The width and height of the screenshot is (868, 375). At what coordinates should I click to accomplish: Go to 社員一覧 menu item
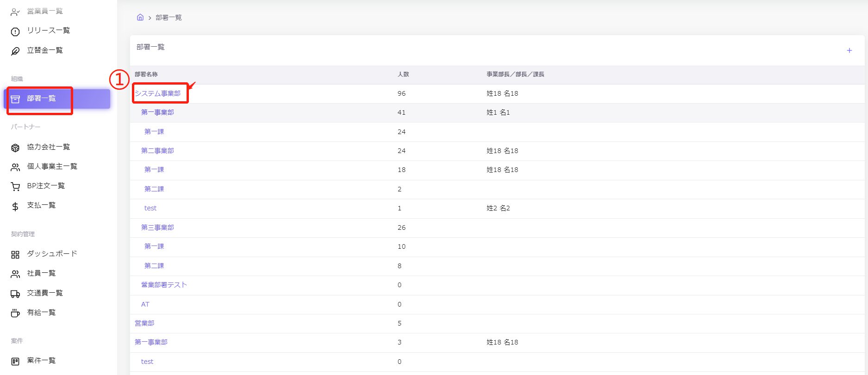tap(41, 273)
